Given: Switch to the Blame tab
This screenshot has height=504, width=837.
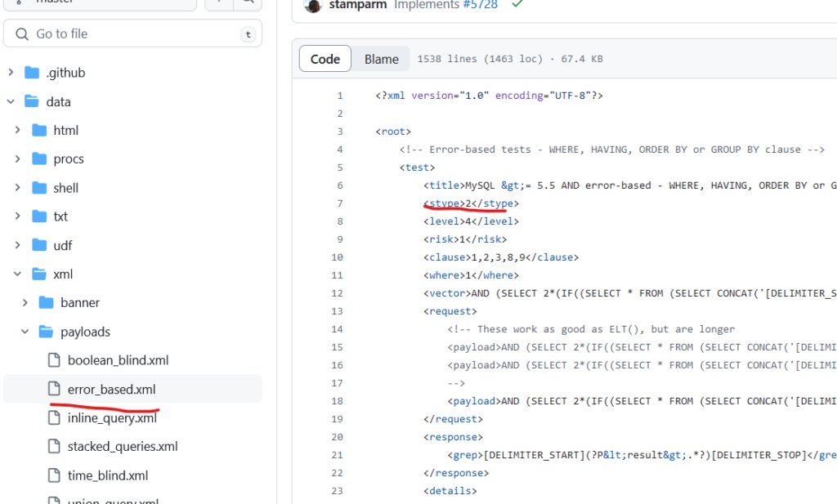Looking at the screenshot, I should pyautogui.click(x=381, y=59).
